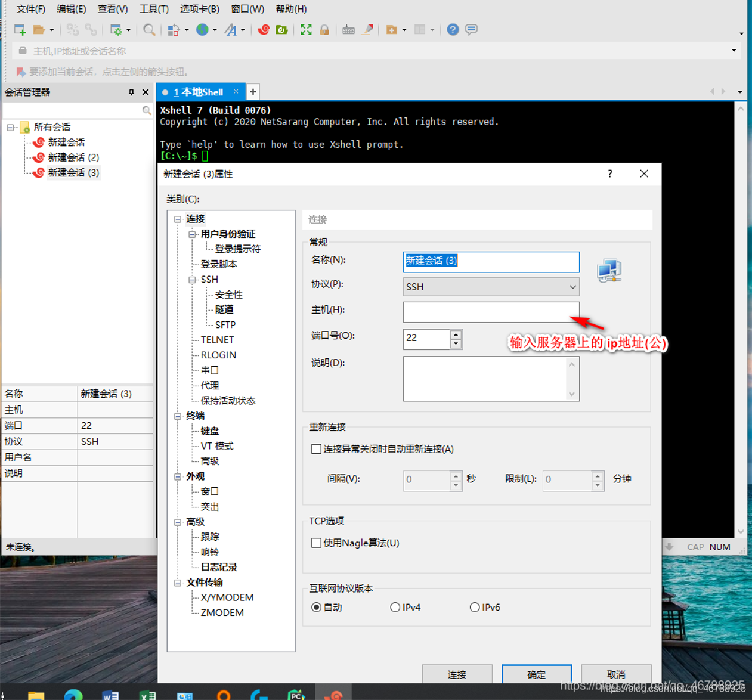This screenshot has width=752, height=700.
Task: Select 代理 in the category tree
Action: 210,385
